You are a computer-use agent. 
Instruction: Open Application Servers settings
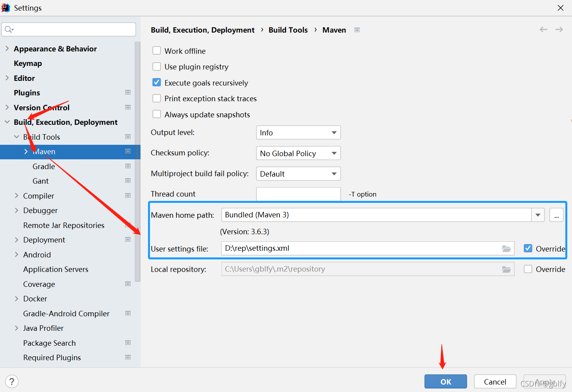(56, 269)
